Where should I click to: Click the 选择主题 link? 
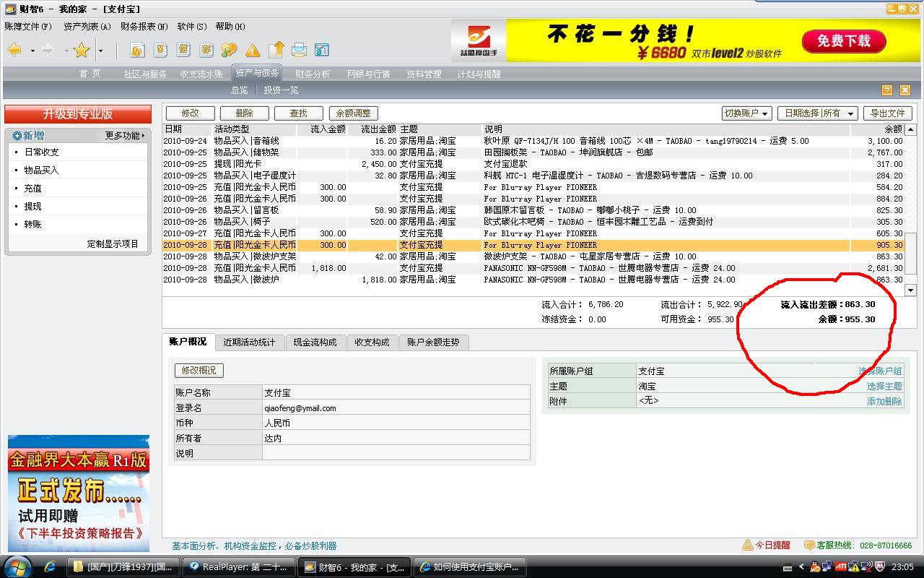pyautogui.click(x=884, y=387)
